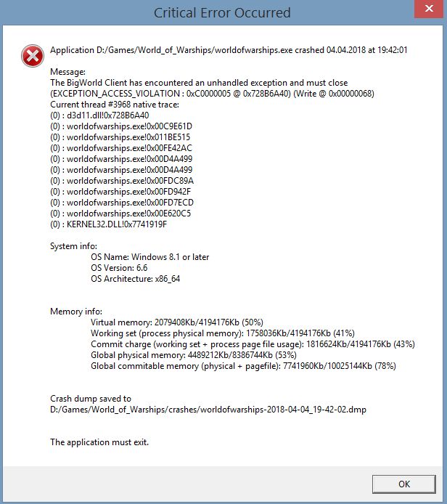Click the Virtual memory usage line

coord(177,322)
